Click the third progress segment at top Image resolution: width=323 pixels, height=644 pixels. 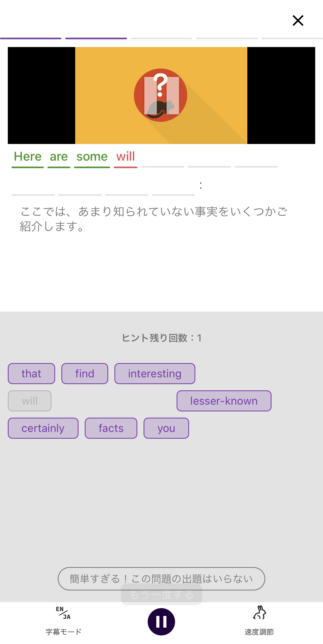pos(161,38)
